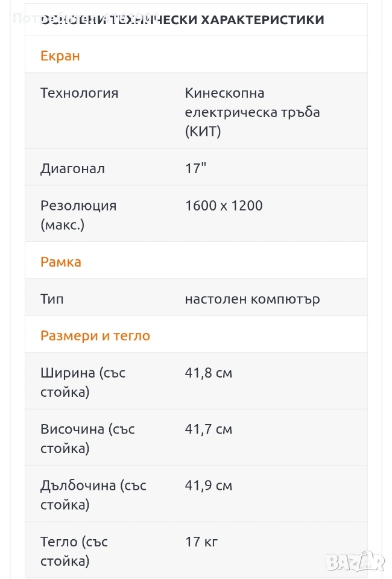Click the '17 кг' weight value
This screenshot has height=579, width=392.
tap(201, 542)
